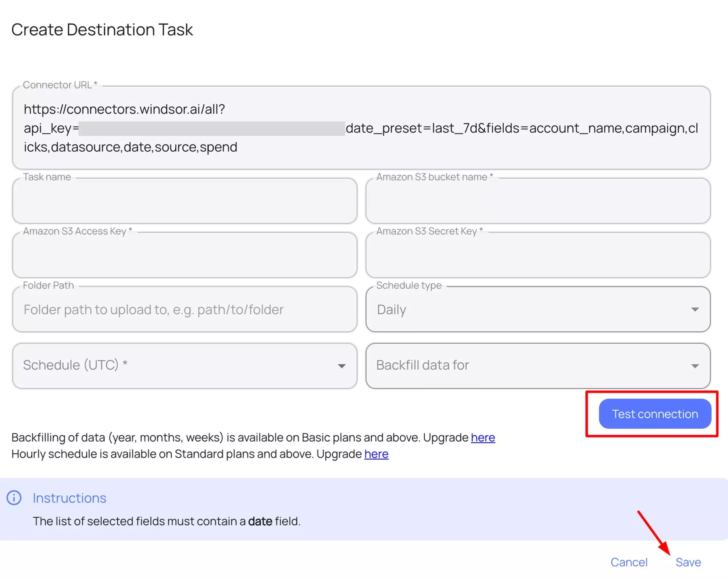Open the Backfill data for dropdown

(x=538, y=366)
